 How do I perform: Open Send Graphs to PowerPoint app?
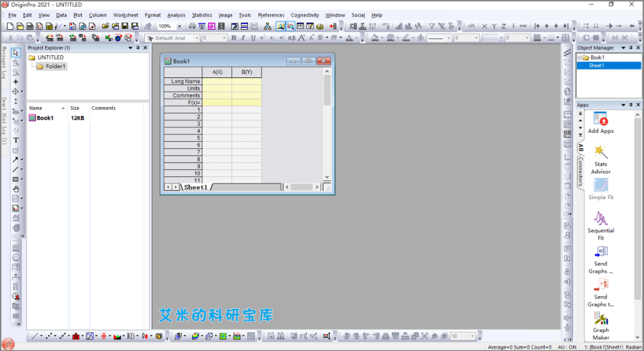(600, 293)
